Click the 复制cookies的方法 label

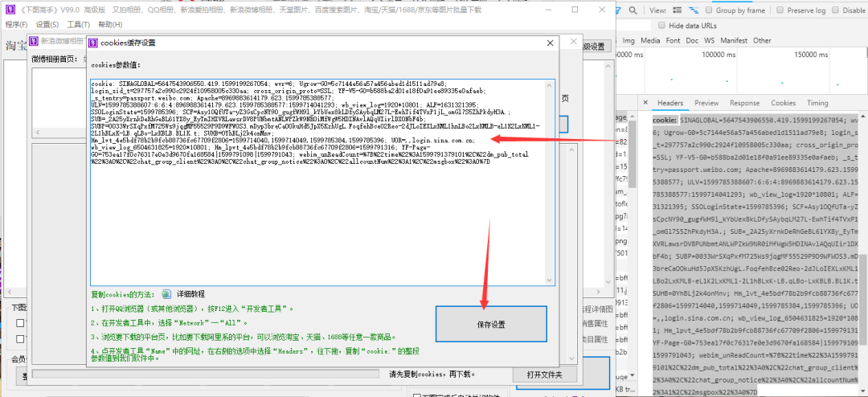coord(124,294)
